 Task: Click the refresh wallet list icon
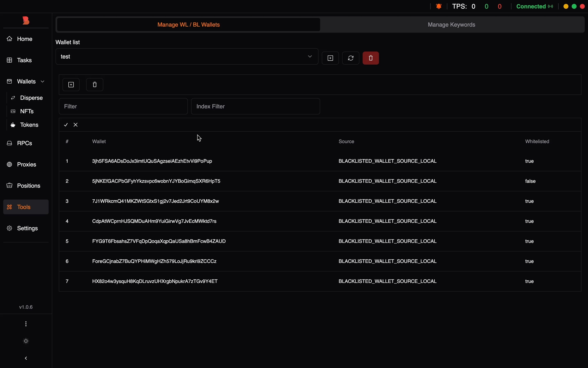pyautogui.click(x=351, y=58)
